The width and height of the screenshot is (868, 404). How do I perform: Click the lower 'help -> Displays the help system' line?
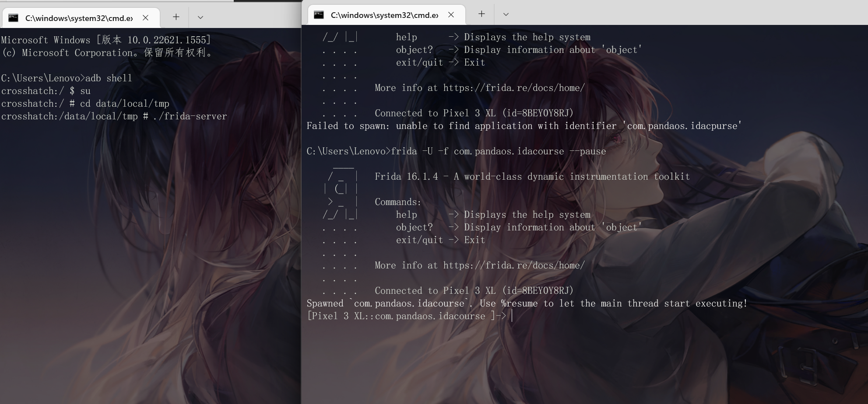click(x=493, y=215)
